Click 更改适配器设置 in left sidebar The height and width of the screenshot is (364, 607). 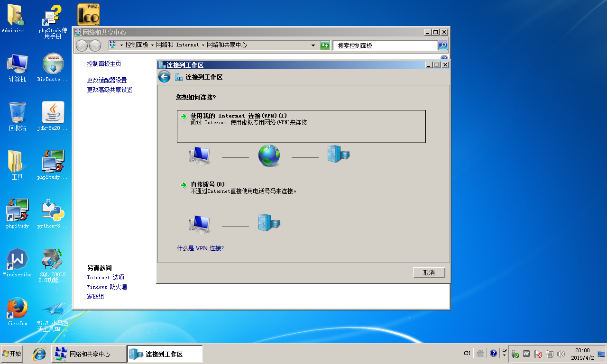point(107,80)
